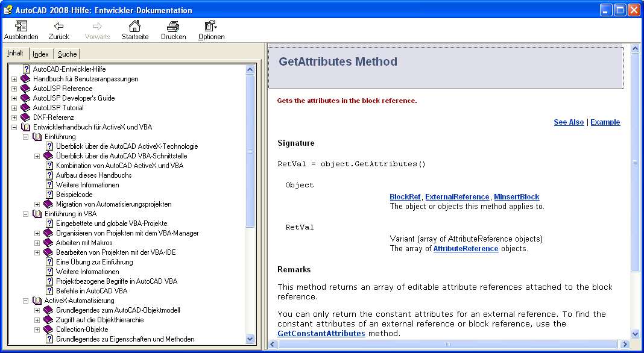Viewport: 644px width, 353px height.
Task: Switch to the Inhalt tab
Action: pyautogui.click(x=15, y=54)
